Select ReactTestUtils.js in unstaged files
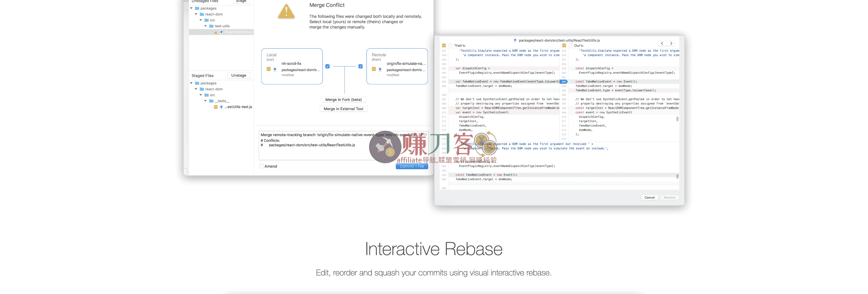Image resolution: width=868 pixels, height=294 pixels. (238, 32)
